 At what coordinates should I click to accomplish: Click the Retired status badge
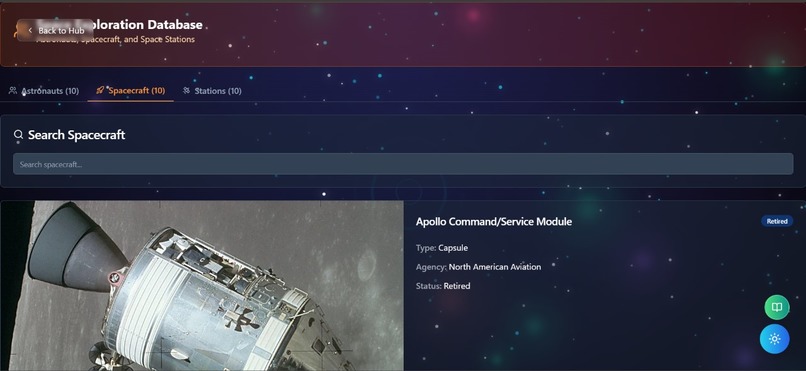pyautogui.click(x=777, y=221)
